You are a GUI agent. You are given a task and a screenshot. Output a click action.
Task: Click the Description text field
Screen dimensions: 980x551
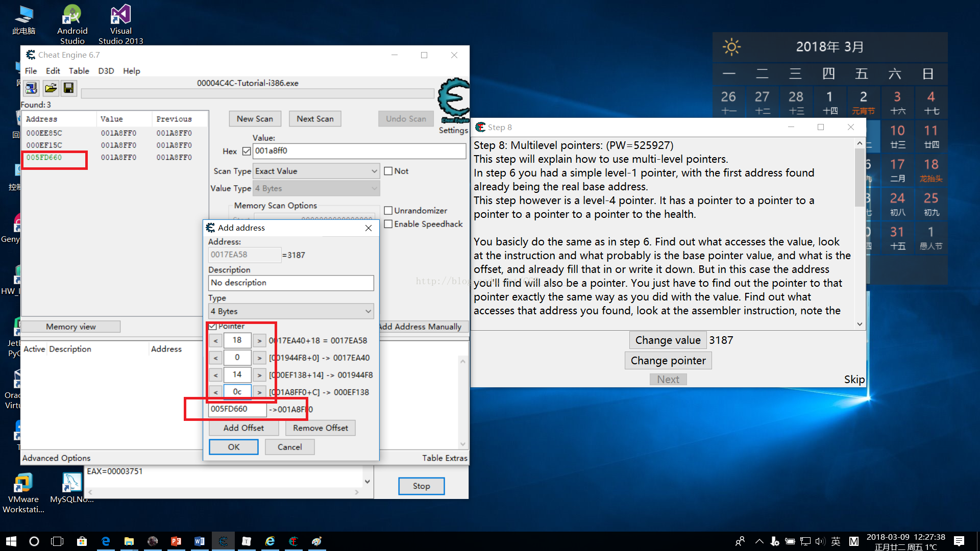coord(291,283)
